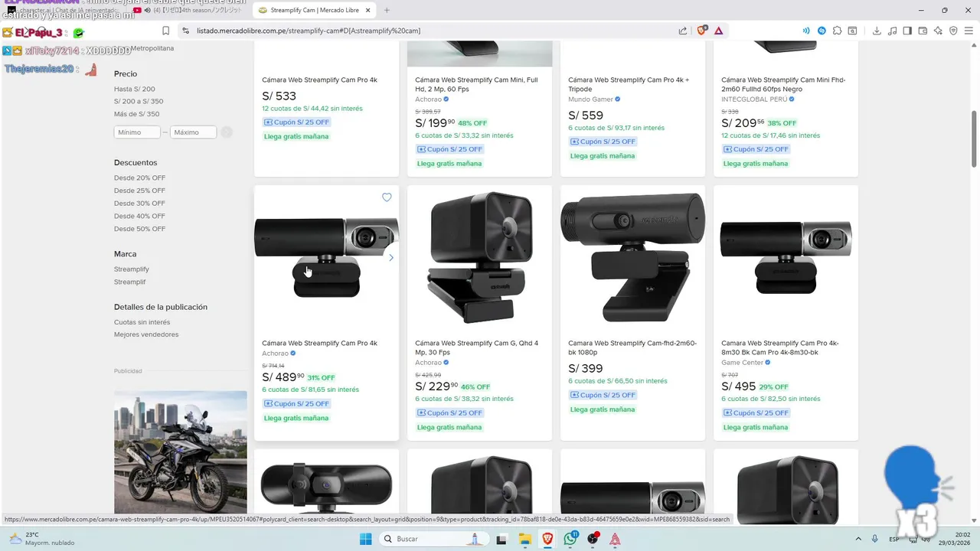Click the Mundo Gamer seller name
This screenshot has width=980, height=551.
point(590,99)
